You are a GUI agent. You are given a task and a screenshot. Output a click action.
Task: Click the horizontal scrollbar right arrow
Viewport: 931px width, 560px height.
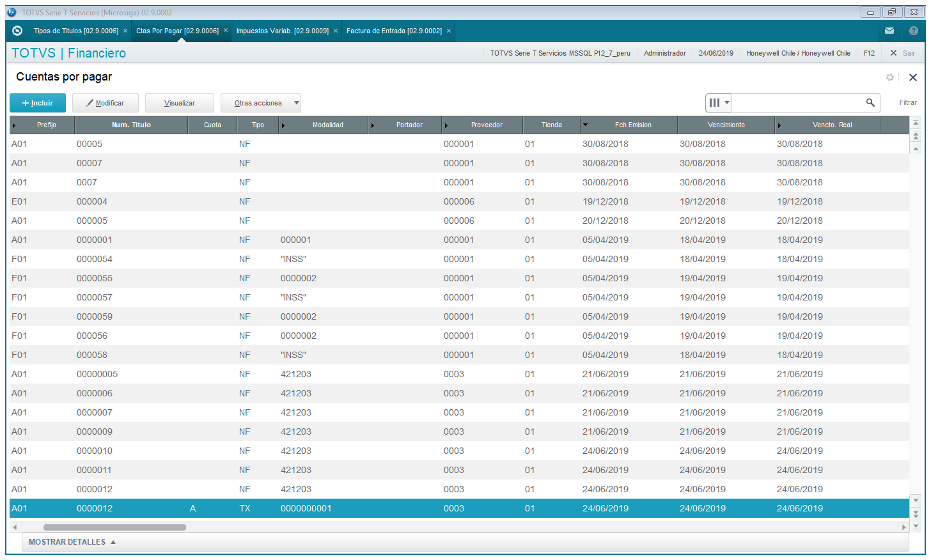[x=904, y=527]
